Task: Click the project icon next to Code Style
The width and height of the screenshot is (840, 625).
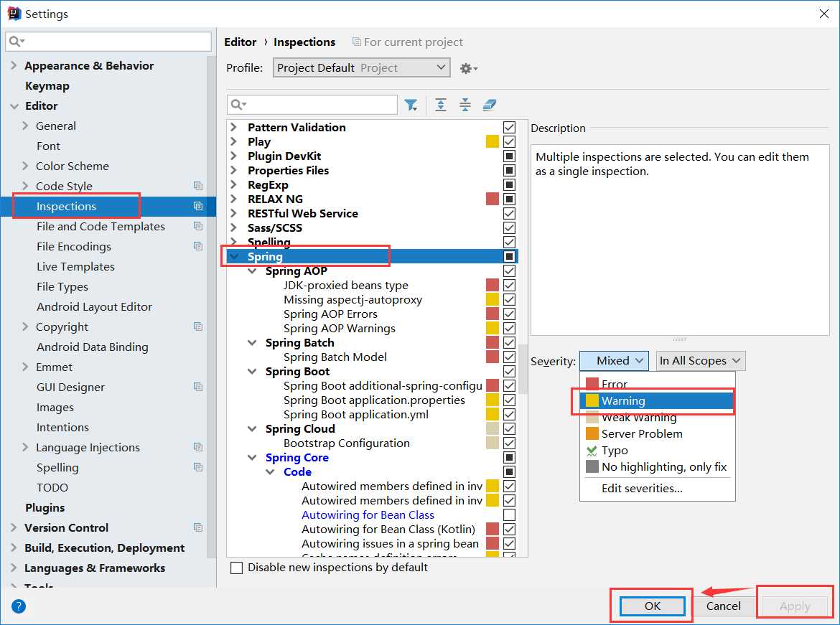Action: (198, 186)
